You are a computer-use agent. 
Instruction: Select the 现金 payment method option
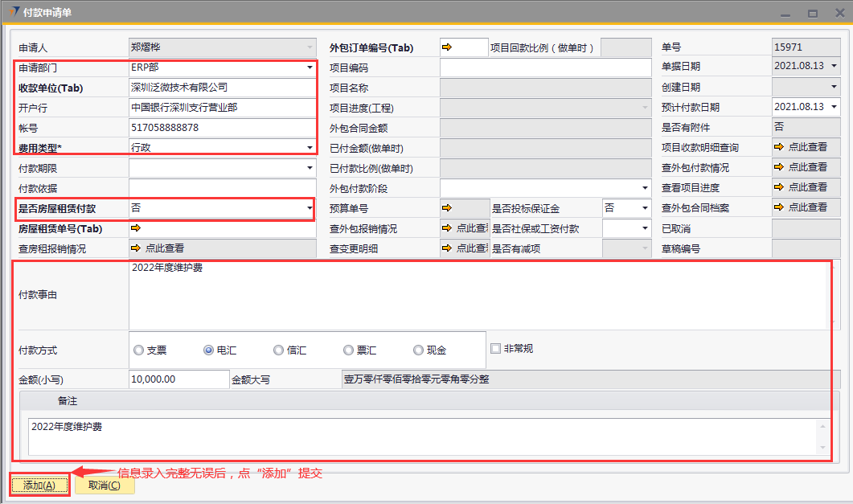tap(418, 350)
